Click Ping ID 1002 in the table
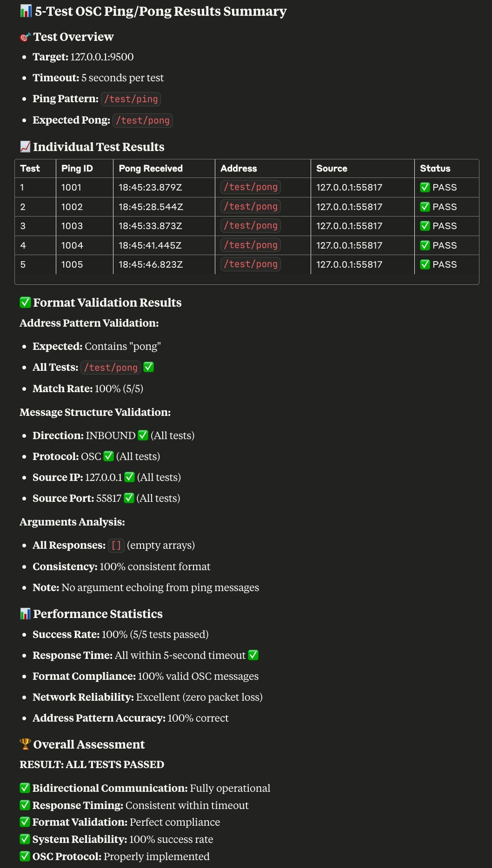The width and height of the screenshot is (492, 868). point(72,207)
